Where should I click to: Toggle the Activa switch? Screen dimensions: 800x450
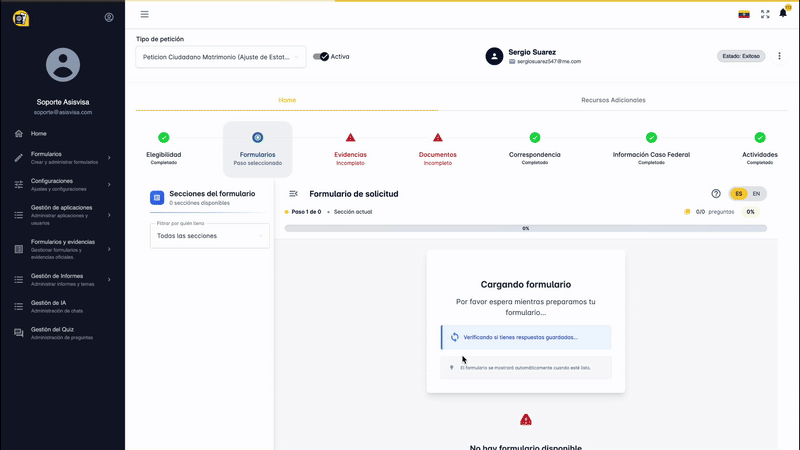point(321,57)
